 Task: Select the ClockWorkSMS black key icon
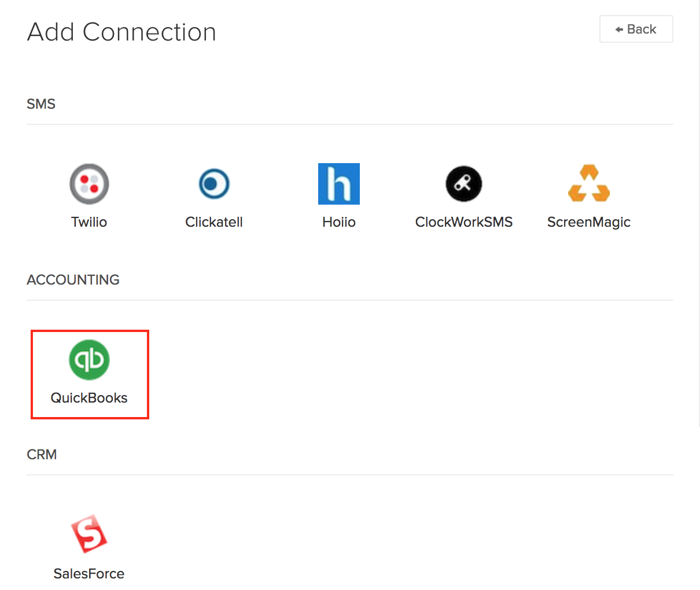(463, 183)
